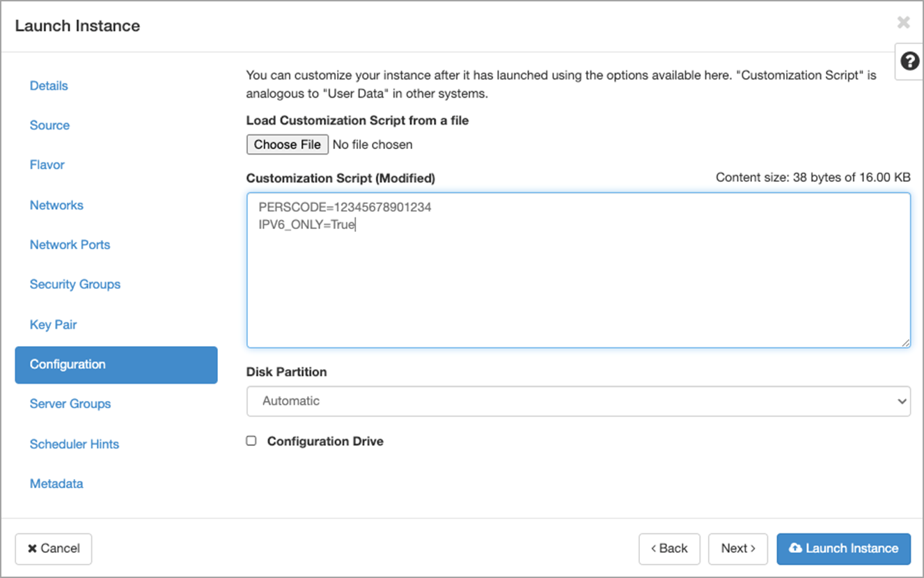Open the Disk Partition dropdown

[578, 401]
